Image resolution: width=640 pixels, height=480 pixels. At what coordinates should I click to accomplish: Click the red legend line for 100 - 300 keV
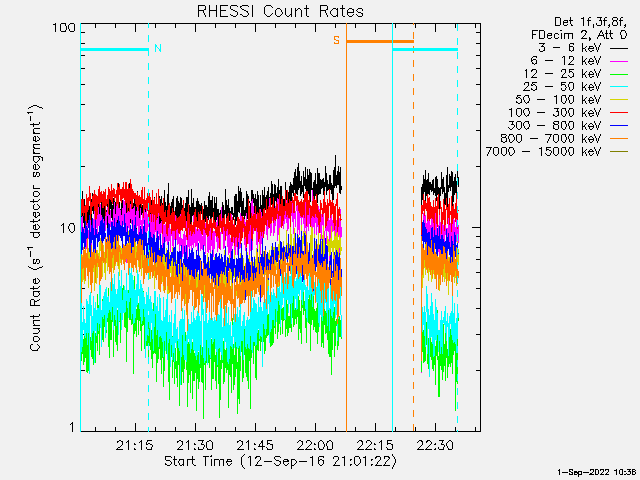pos(618,113)
